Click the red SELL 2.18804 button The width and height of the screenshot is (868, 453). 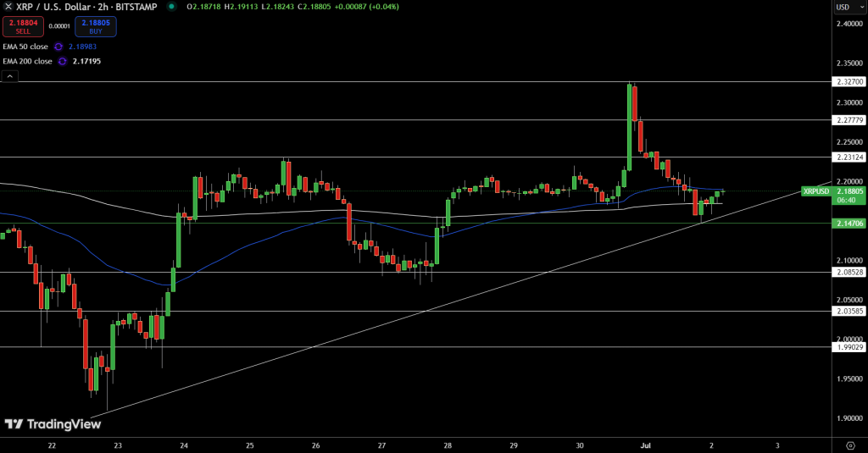pos(23,26)
